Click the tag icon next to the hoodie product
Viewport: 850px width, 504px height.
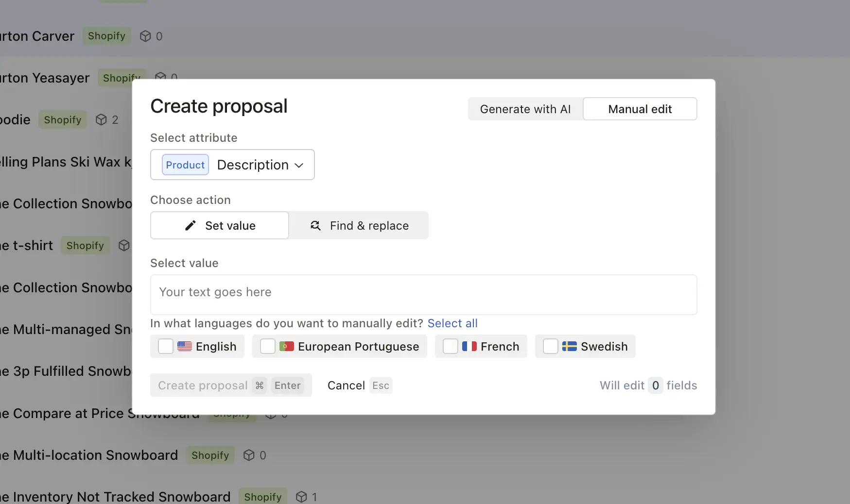pyautogui.click(x=101, y=119)
